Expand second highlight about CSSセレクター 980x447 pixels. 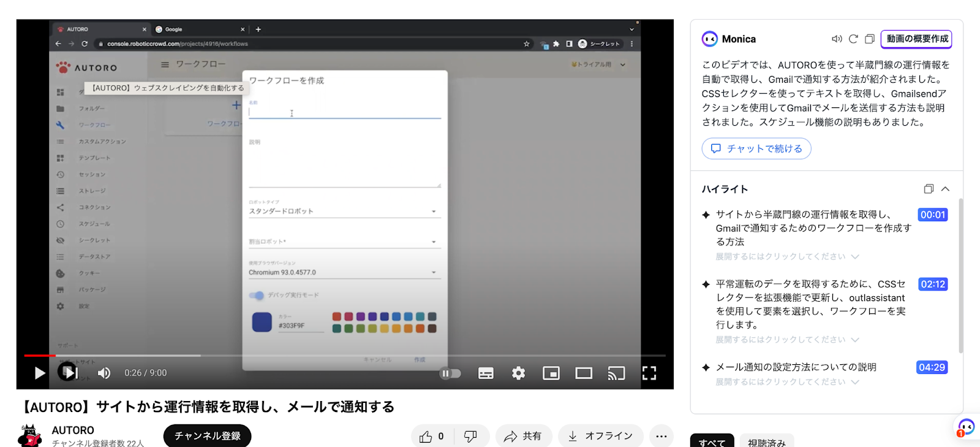coord(787,340)
